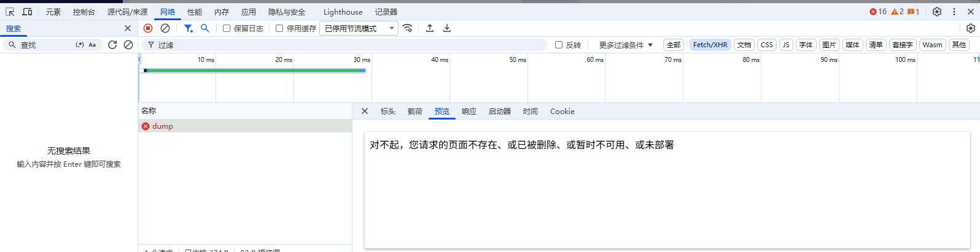Screen dimensions: 980x252
Task: Click the export HAR download icon
Action: coord(447,28)
